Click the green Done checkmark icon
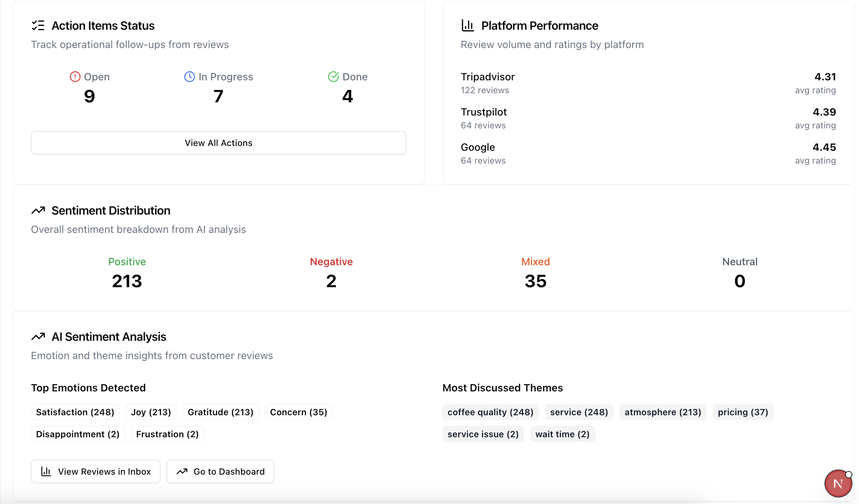The height and width of the screenshot is (504, 859). click(x=333, y=77)
